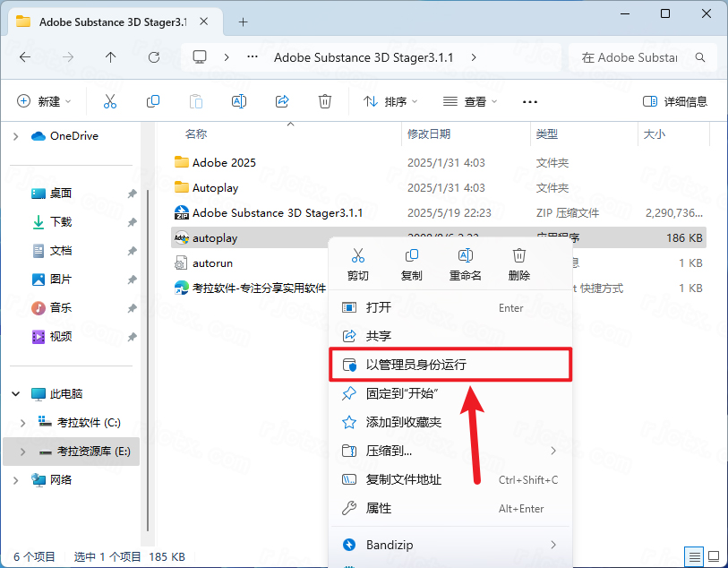Click the 删除 icon atop the context menu
This screenshot has width=728, height=568.
(x=517, y=257)
